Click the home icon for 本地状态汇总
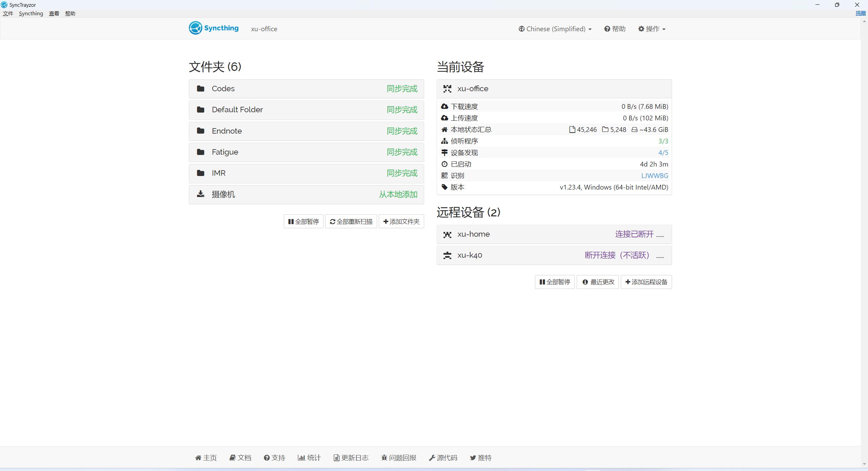This screenshot has height=471, width=868. [445, 130]
